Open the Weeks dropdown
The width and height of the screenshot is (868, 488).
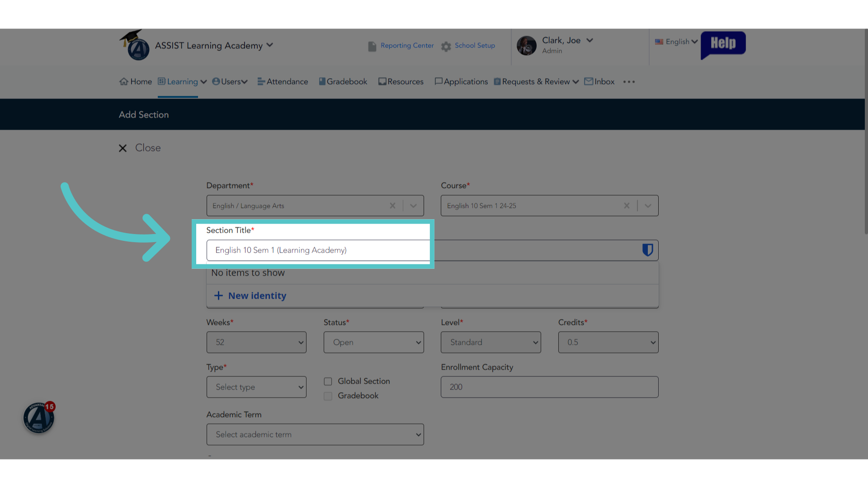coord(256,342)
